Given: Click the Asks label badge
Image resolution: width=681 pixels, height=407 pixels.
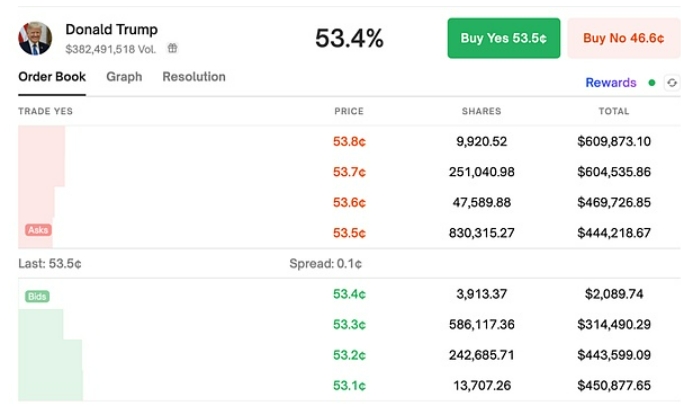Looking at the screenshot, I should click(38, 230).
